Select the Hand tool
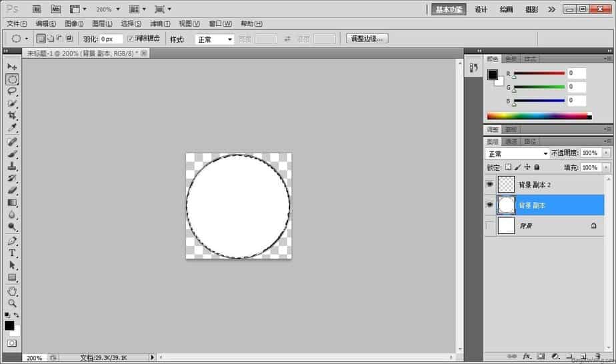 click(x=12, y=291)
